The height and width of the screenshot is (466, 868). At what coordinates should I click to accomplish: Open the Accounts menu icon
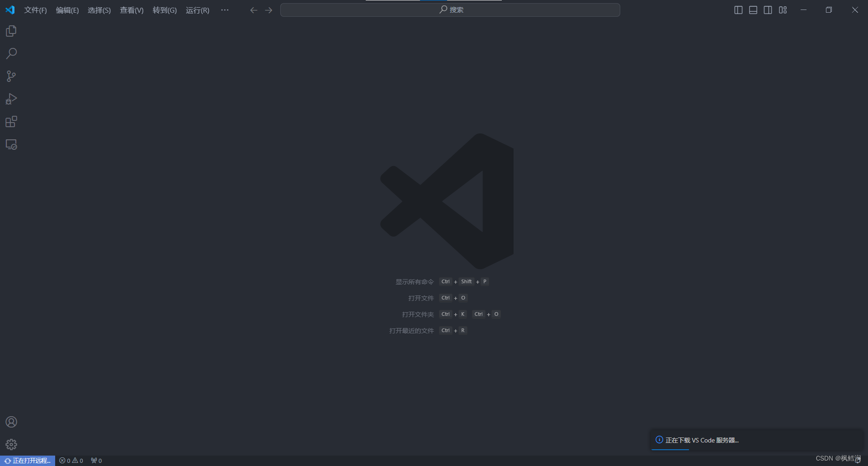(11, 422)
